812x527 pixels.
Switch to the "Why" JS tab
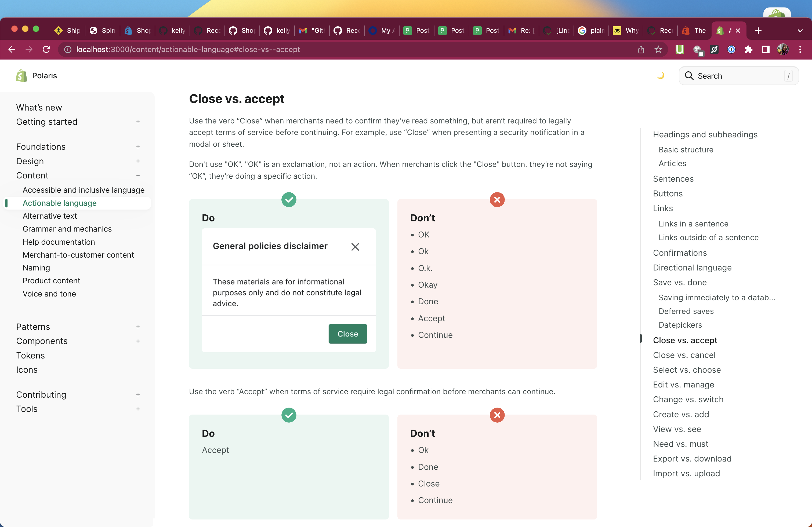click(626, 31)
